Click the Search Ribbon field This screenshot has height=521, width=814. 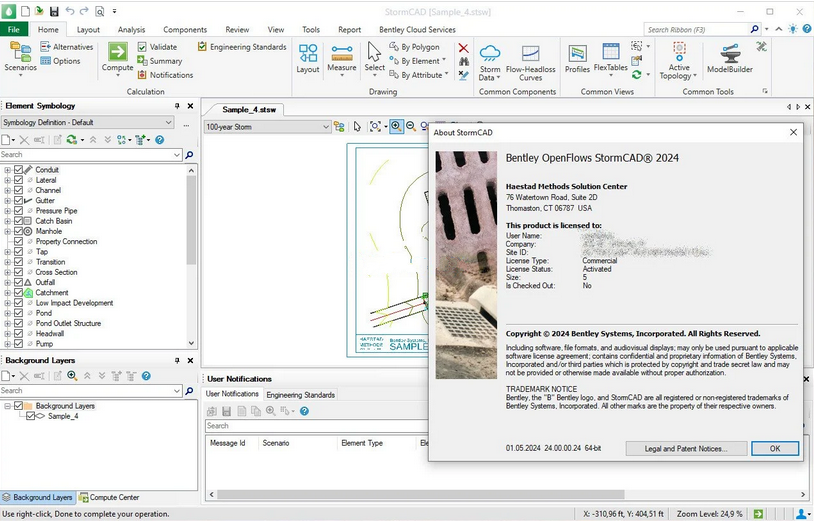[x=697, y=30]
